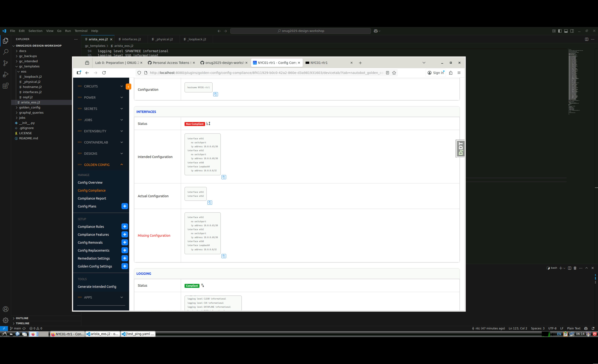598x364 pixels.
Task: Open the Terminal menu
Action: pyautogui.click(x=81, y=31)
